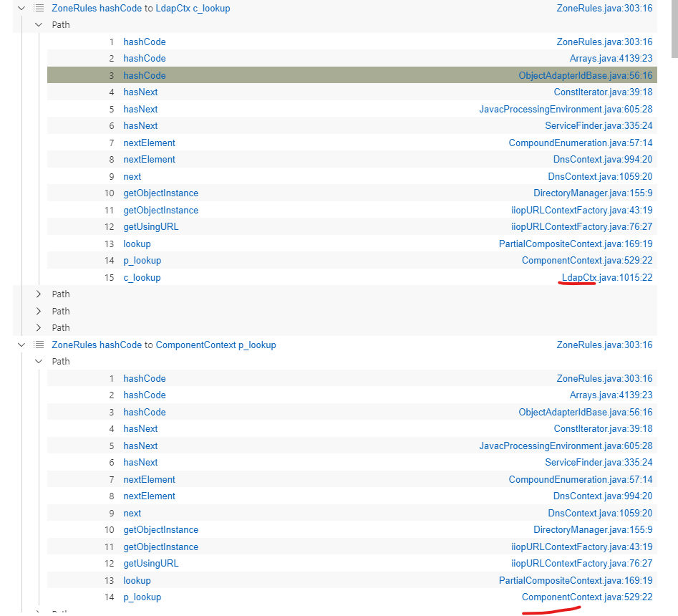This screenshot has width=678, height=616.
Task: Click the 'LdapCtx c_lookup' header link
Action: [x=193, y=9]
